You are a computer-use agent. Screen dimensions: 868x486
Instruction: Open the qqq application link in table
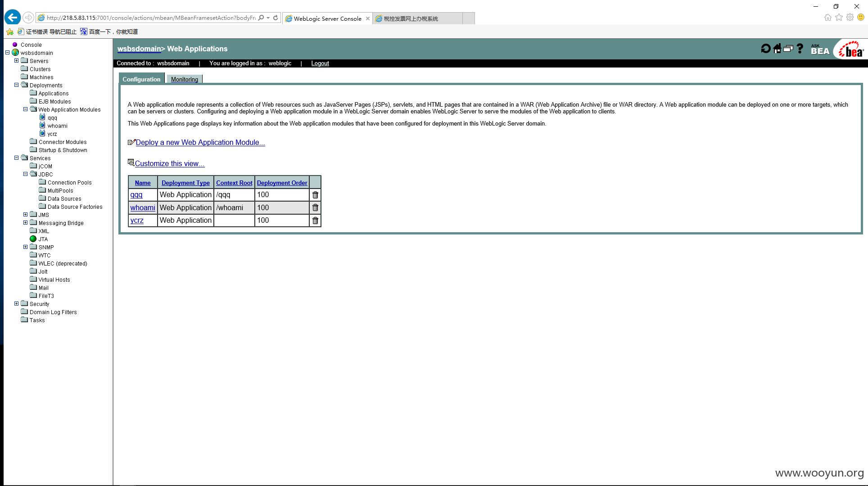pyautogui.click(x=136, y=195)
